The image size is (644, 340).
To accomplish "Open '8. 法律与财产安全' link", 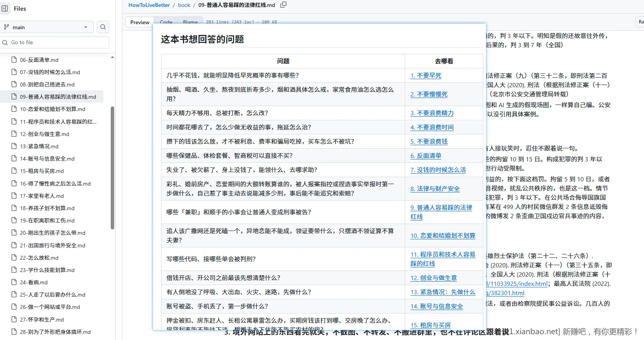I will (435, 189).
